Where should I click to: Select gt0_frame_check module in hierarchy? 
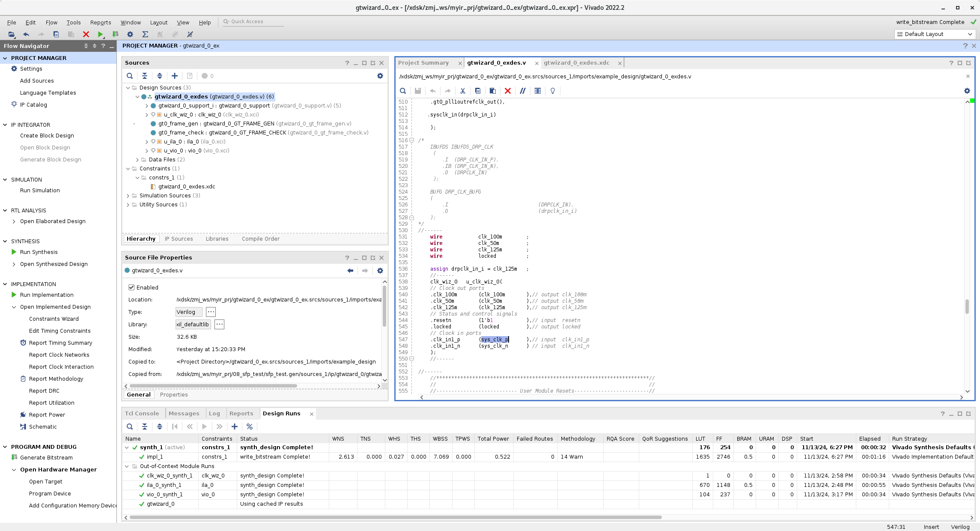point(263,133)
